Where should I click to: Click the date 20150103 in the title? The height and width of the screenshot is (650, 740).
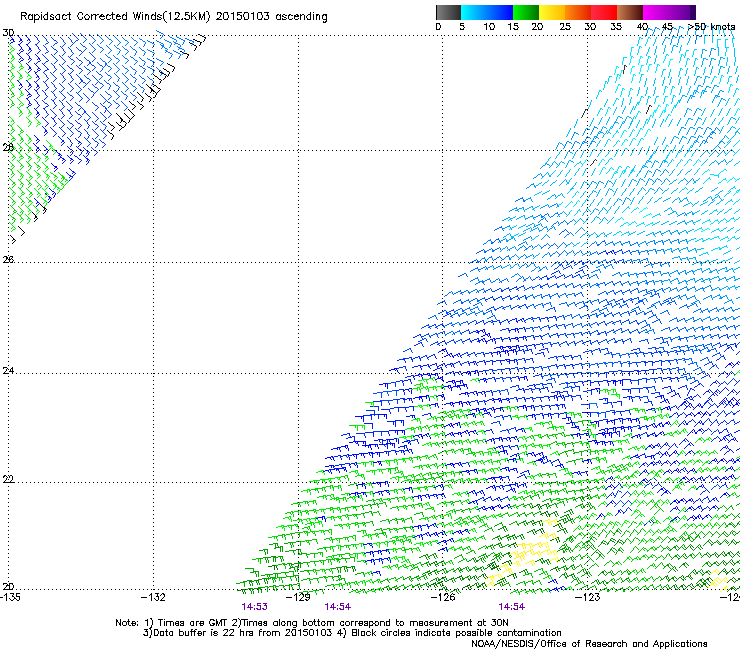(243, 16)
